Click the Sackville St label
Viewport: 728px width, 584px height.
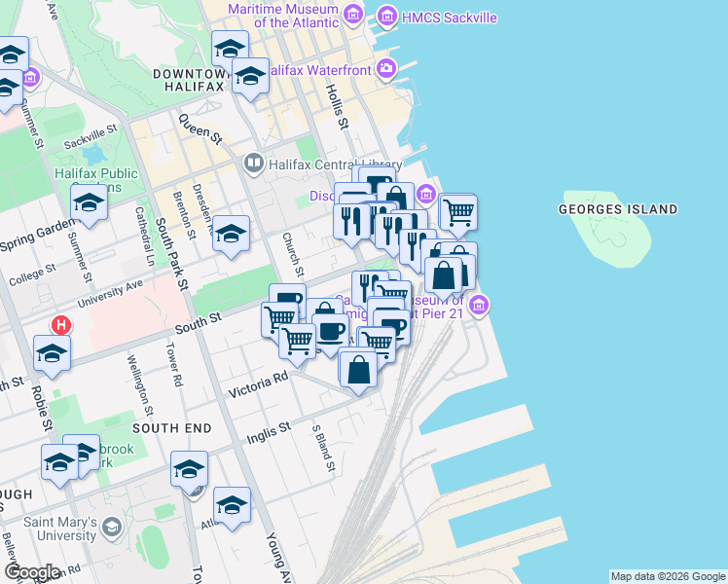91,137
